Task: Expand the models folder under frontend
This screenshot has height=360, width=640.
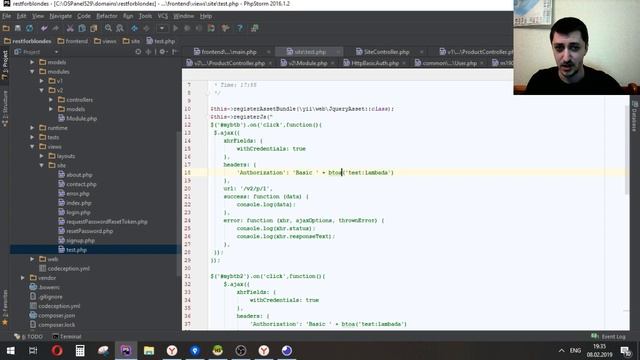Action: click(x=32, y=62)
